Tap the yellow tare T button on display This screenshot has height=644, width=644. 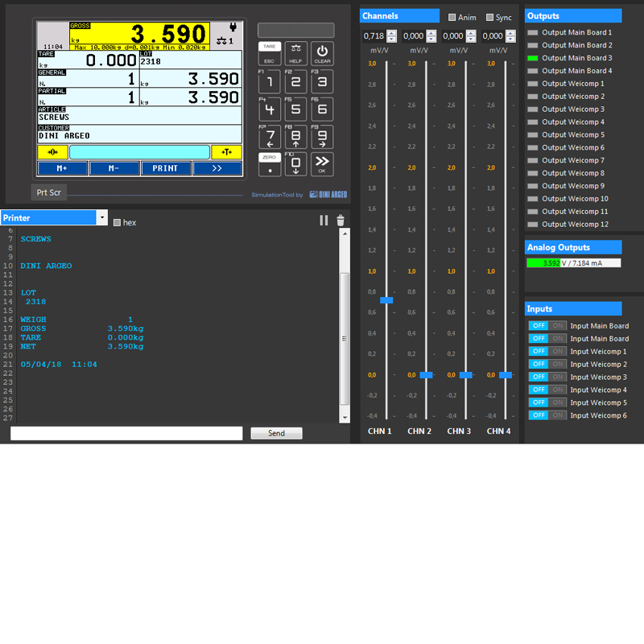[226, 152]
